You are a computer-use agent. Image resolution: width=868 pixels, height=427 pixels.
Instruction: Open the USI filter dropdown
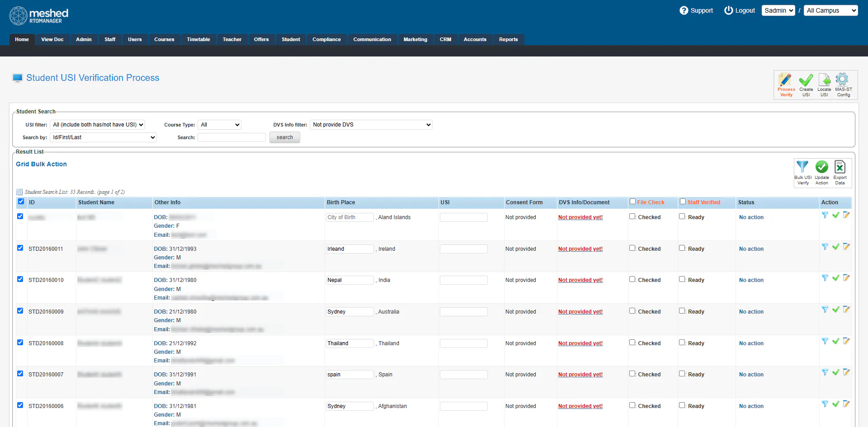pyautogui.click(x=98, y=125)
